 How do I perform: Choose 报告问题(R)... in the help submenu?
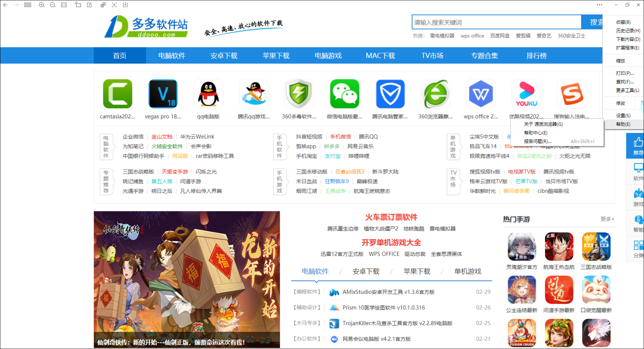(557, 141)
